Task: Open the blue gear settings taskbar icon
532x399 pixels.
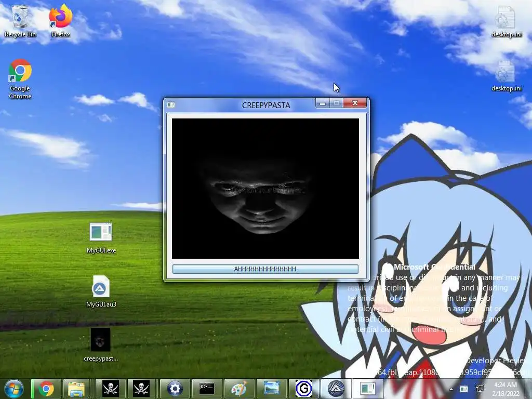Action: [175, 389]
